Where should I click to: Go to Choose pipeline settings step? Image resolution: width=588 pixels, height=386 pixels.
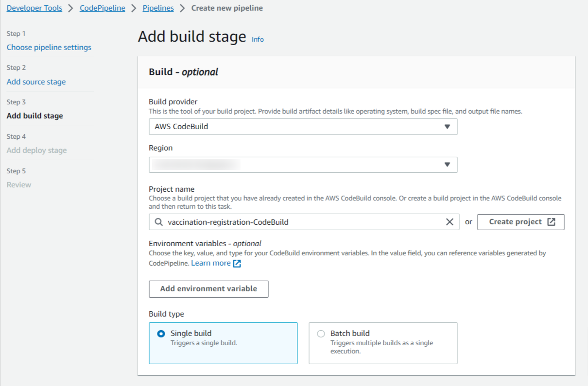point(49,48)
